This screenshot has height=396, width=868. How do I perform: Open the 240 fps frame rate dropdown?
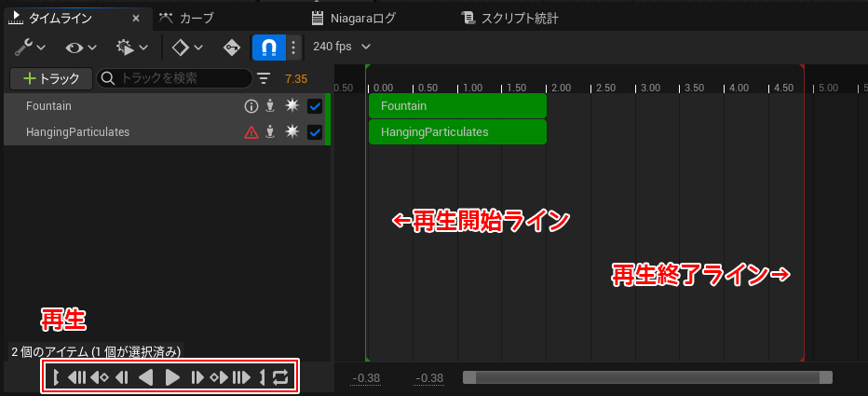tap(342, 47)
